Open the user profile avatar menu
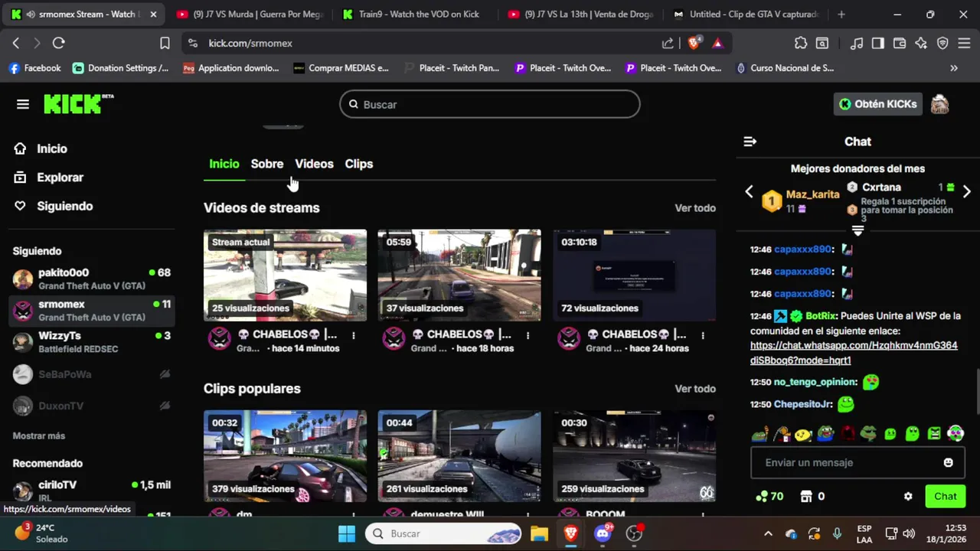The height and width of the screenshot is (551, 980). pyautogui.click(x=939, y=104)
